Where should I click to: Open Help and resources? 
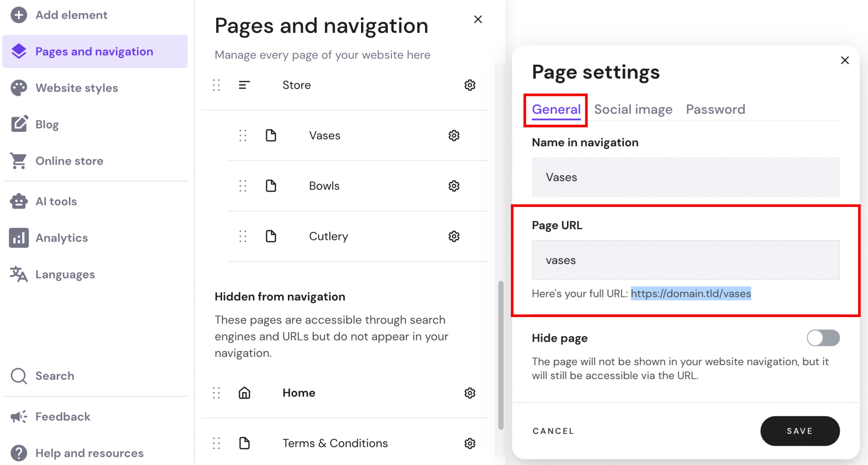pyautogui.click(x=89, y=453)
